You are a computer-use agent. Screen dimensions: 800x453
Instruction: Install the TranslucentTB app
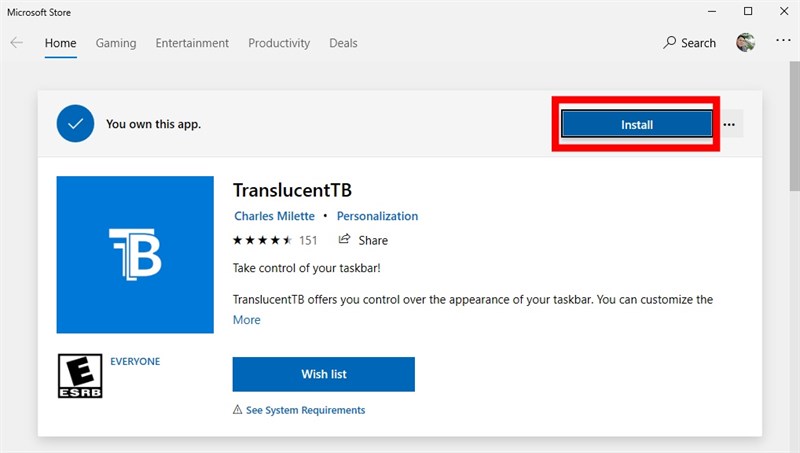636,124
